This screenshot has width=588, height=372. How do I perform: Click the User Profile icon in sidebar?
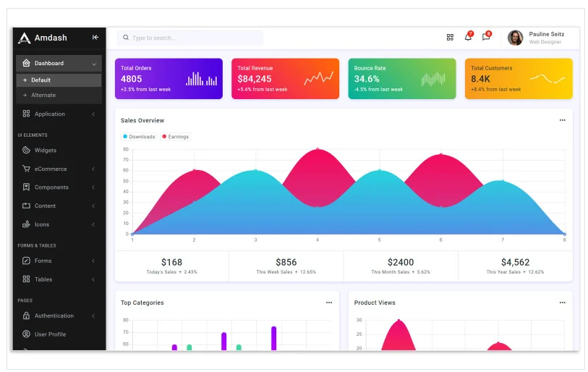click(x=27, y=334)
